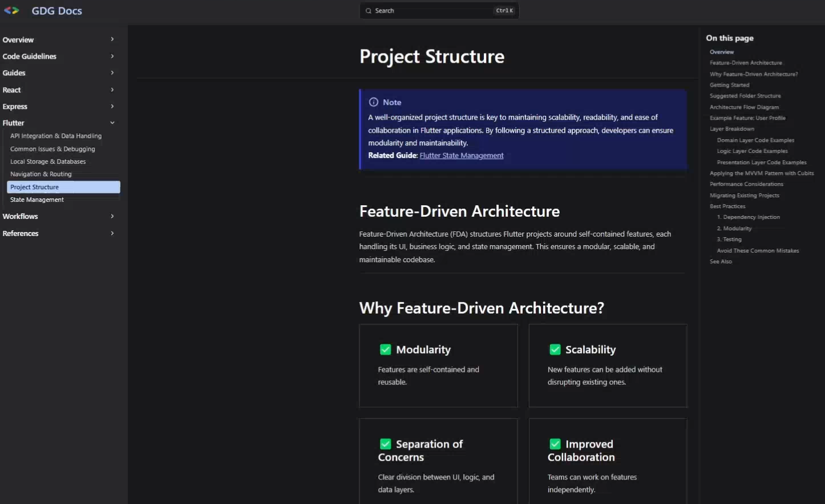Go to Presentation Layer Code Examples link
Image resolution: width=825 pixels, height=504 pixels.
tap(762, 162)
